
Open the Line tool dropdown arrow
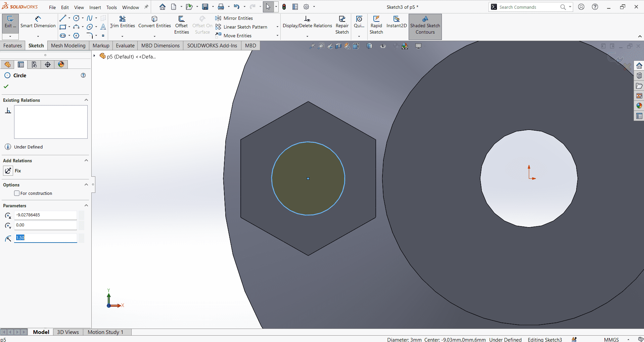tap(69, 18)
